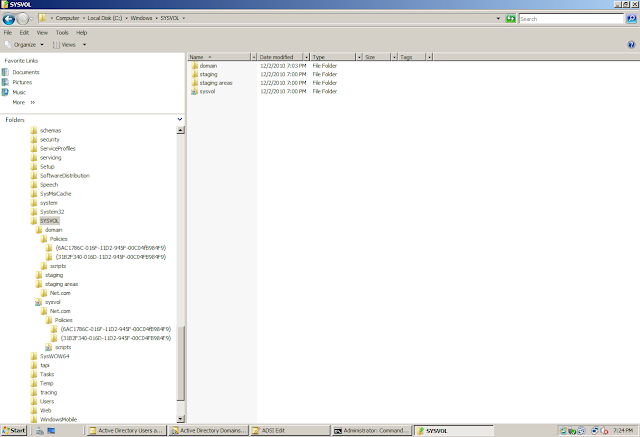The height and width of the screenshot is (437, 640).
Task: Switch to Active Directory Domains taskbar window
Action: pyautogui.click(x=209, y=430)
